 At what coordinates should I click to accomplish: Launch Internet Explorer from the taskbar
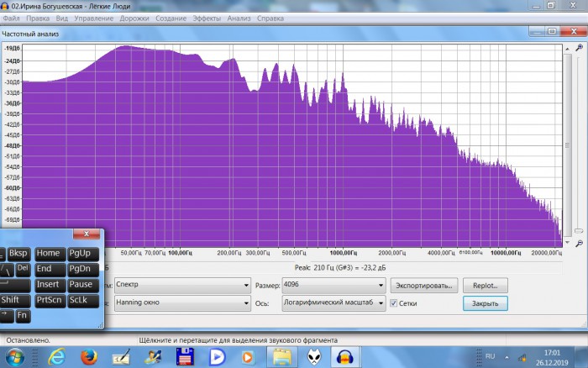(56, 357)
